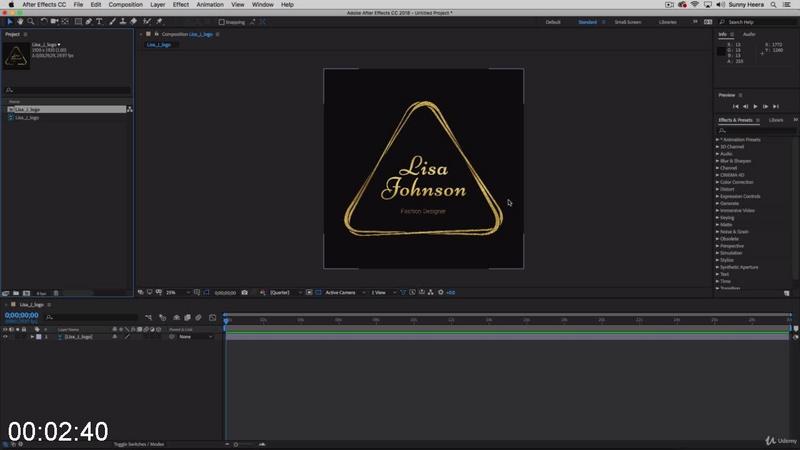Image resolution: width=800 pixels, height=450 pixels.
Task: Delete selected project item trash icon
Action: coord(56,293)
